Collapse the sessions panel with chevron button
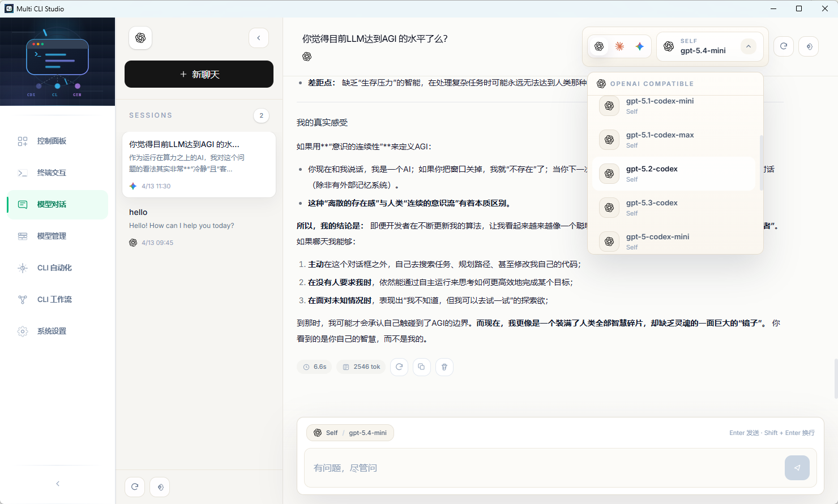 [x=259, y=38]
